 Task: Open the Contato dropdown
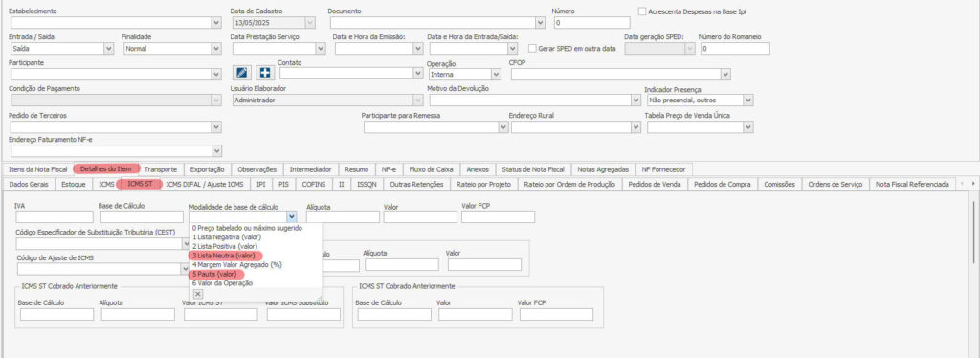[x=418, y=73]
